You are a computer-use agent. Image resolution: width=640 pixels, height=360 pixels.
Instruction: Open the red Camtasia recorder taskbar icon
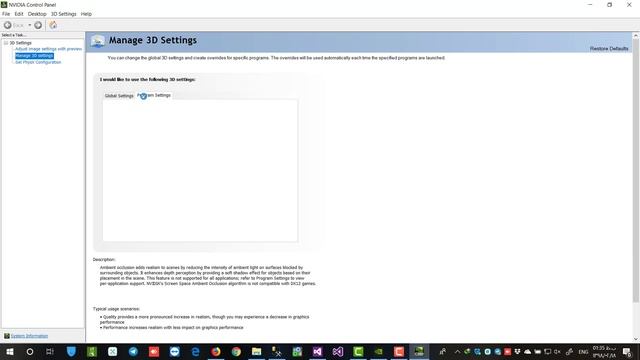399,351
